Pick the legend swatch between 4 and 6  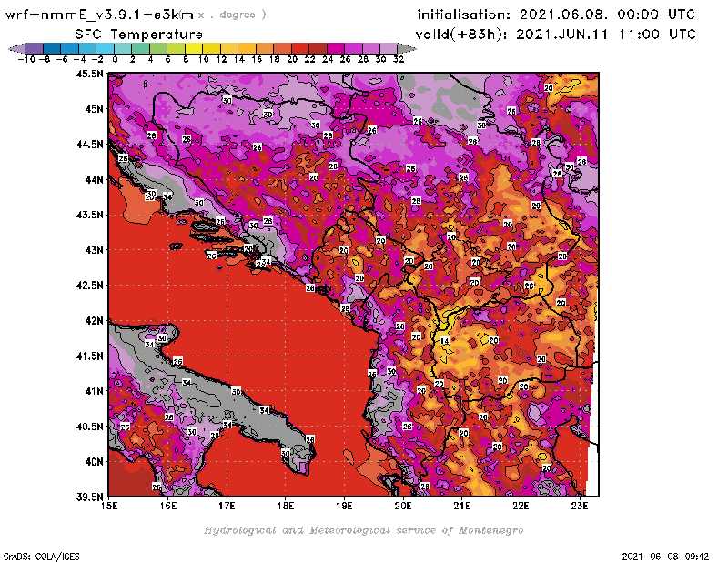(x=158, y=48)
